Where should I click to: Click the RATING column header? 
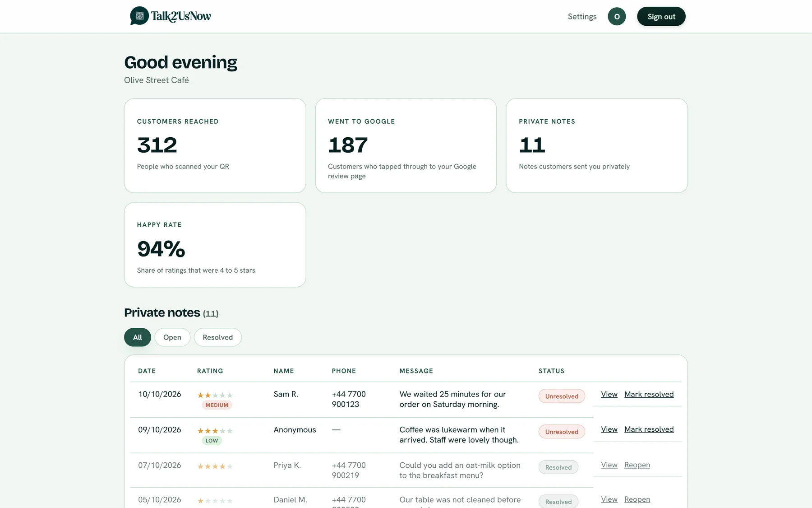(210, 371)
